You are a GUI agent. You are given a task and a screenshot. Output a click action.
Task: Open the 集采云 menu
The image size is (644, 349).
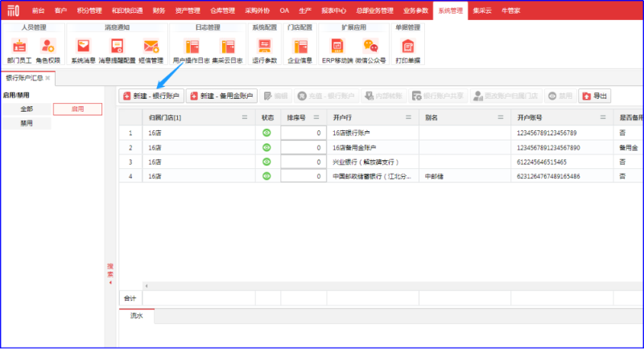[481, 10]
